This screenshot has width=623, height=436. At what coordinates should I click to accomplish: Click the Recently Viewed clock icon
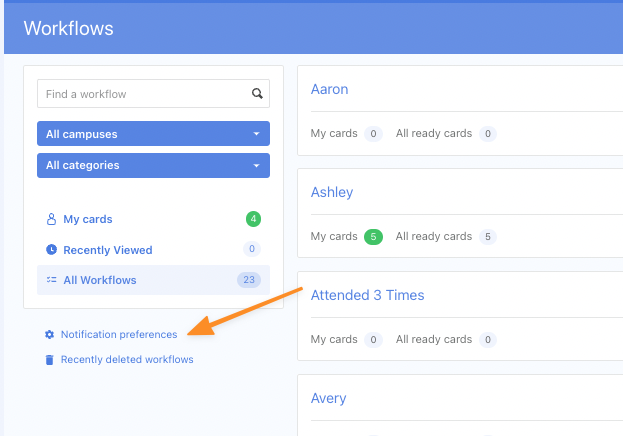(x=51, y=250)
